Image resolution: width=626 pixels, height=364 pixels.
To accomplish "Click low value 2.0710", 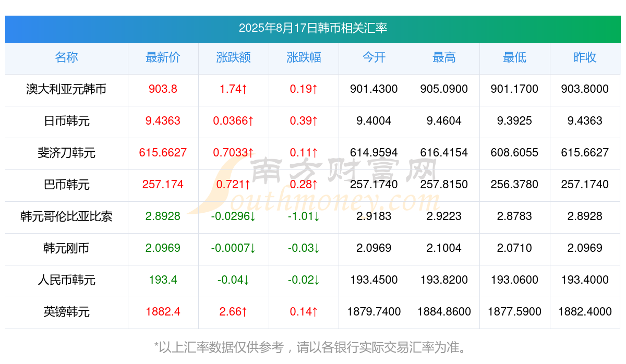I will (514, 248).
